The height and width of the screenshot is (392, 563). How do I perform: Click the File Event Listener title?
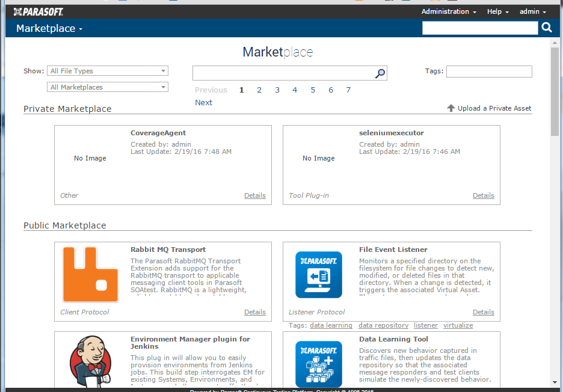(x=393, y=250)
